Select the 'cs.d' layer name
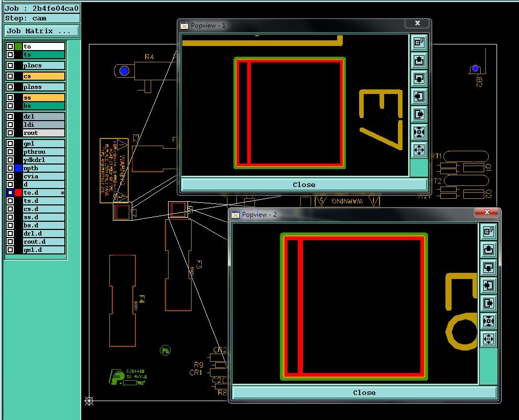Viewport: 519px width, 420px height. [44, 209]
